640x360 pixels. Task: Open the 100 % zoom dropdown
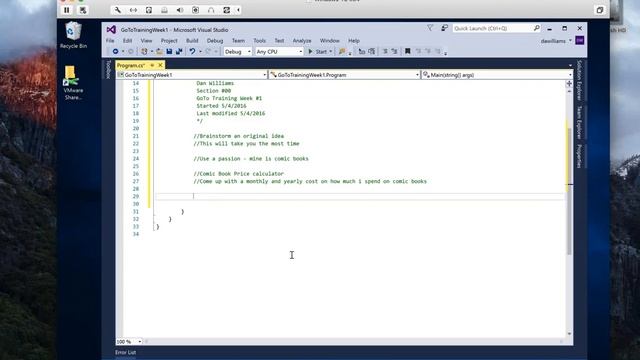129,342
